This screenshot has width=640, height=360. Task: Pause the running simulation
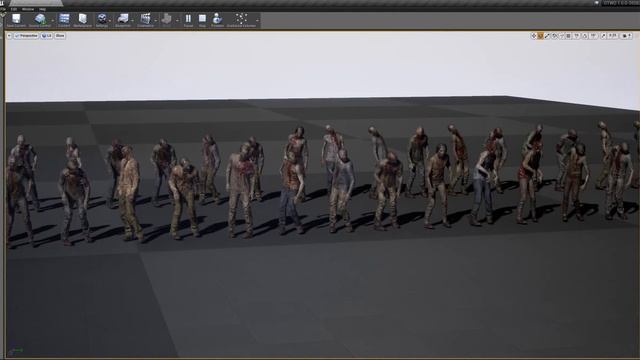point(188,20)
